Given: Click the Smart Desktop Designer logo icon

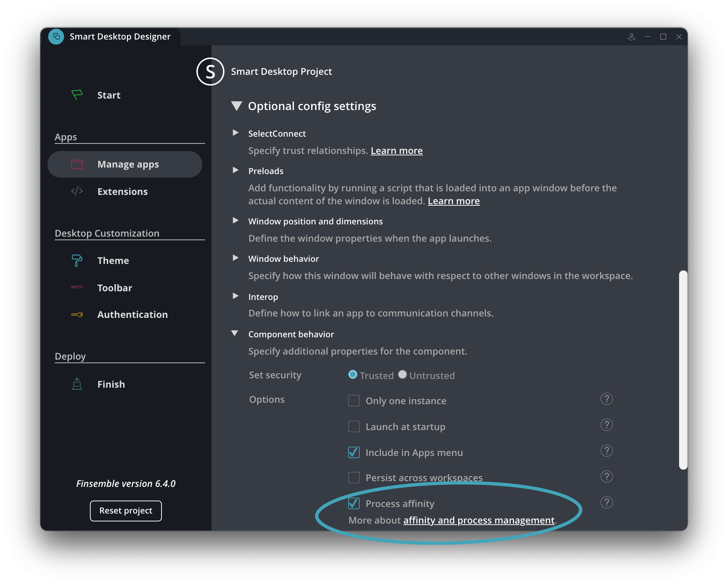Looking at the screenshot, I should coord(56,36).
